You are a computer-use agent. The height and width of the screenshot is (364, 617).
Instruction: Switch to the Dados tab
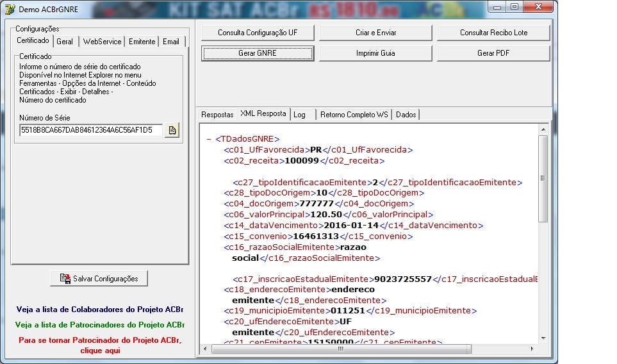click(x=406, y=115)
